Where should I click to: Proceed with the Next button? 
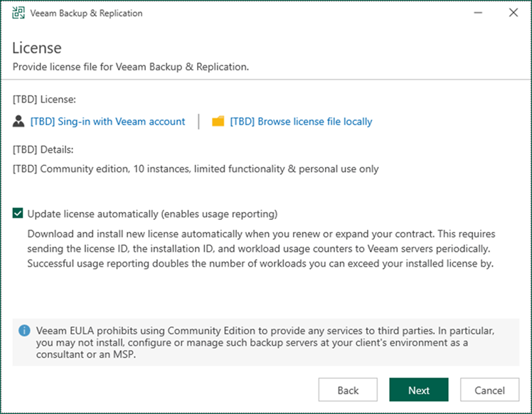419,390
